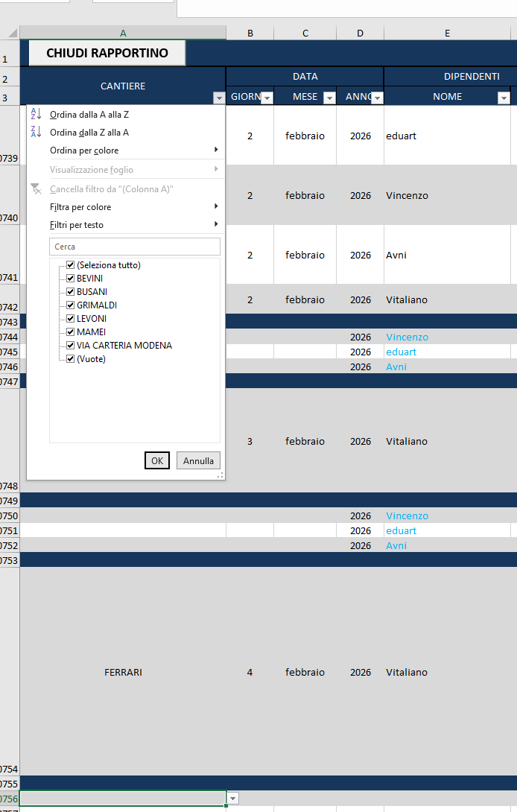Uncheck the GRIMALDI checkbox
The width and height of the screenshot is (517, 812).
coord(71,305)
